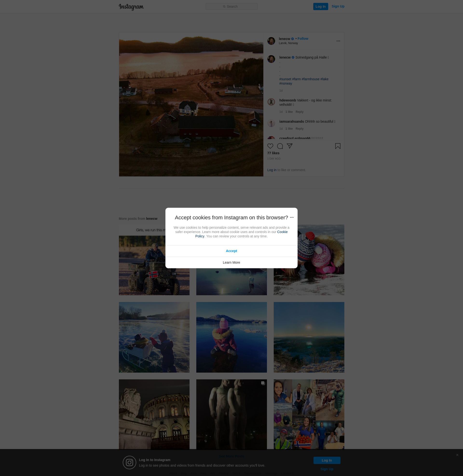Save post with bookmark icon
Viewport: 463px width, 476px height.
338,146
